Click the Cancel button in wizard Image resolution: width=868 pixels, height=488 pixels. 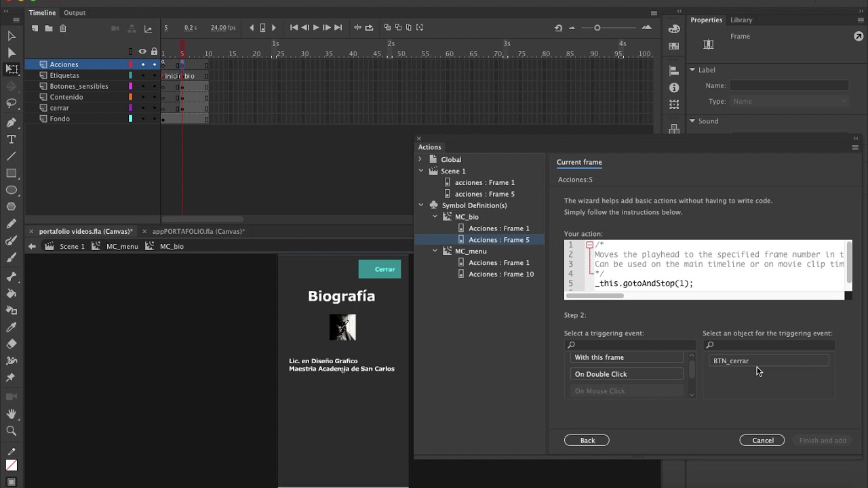tap(762, 441)
